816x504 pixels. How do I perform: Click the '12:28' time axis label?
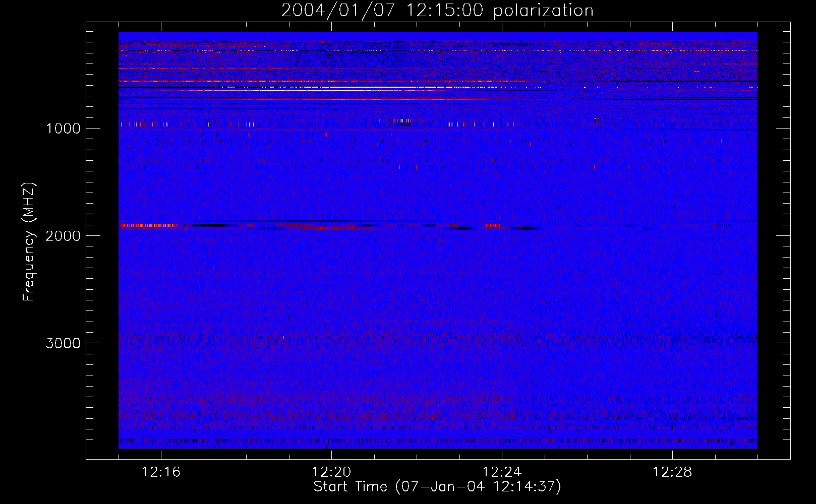[672, 472]
